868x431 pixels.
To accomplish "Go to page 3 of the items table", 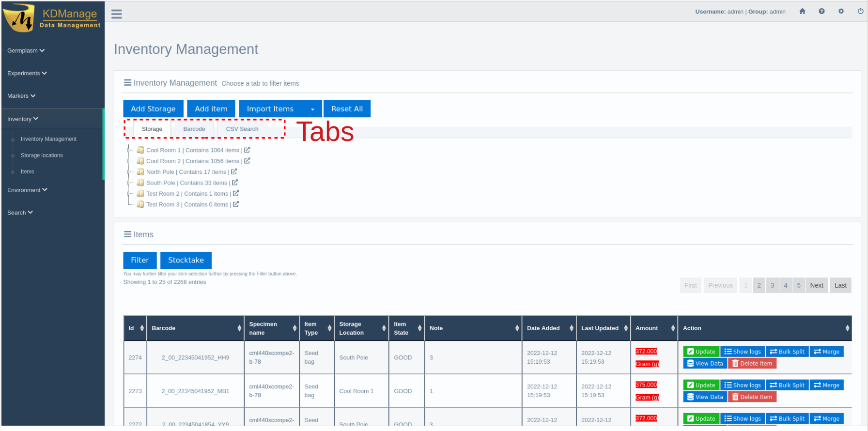I will 772,286.
